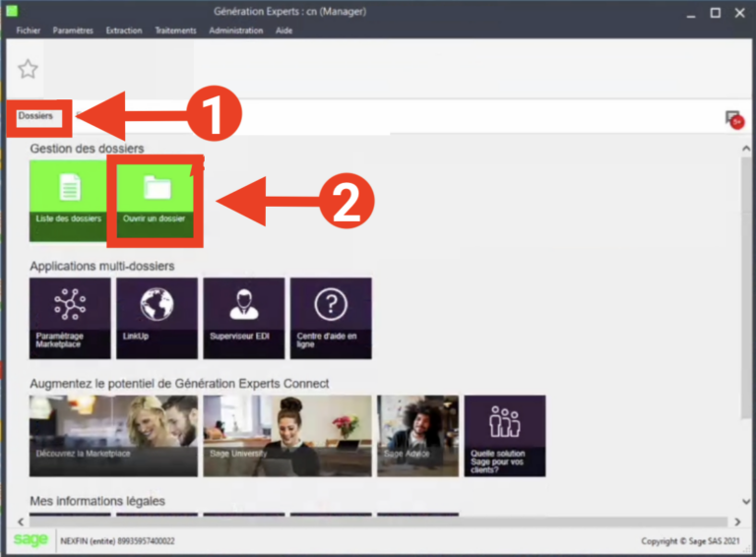Open the Traitements menu
The width and height of the screenshot is (756, 557).
pos(175,31)
